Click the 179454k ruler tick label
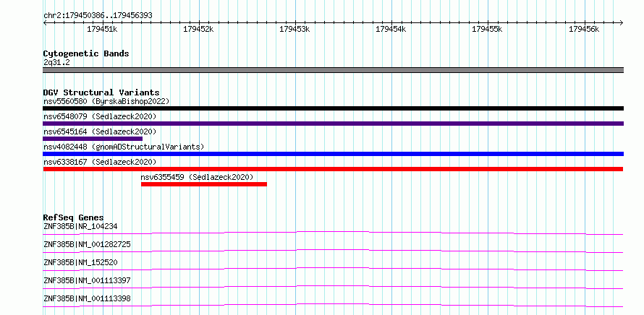The width and height of the screenshot is (644, 315). (391, 29)
